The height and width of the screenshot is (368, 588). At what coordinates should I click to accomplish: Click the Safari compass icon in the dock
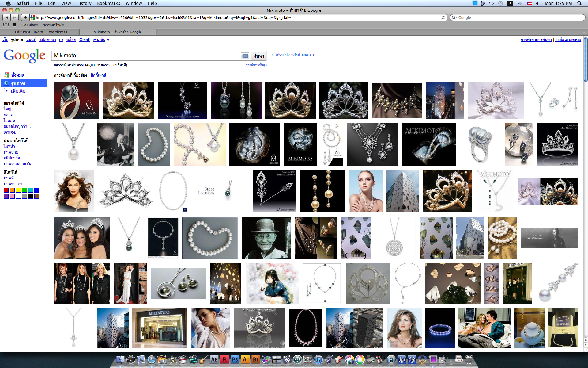coord(152,359)
